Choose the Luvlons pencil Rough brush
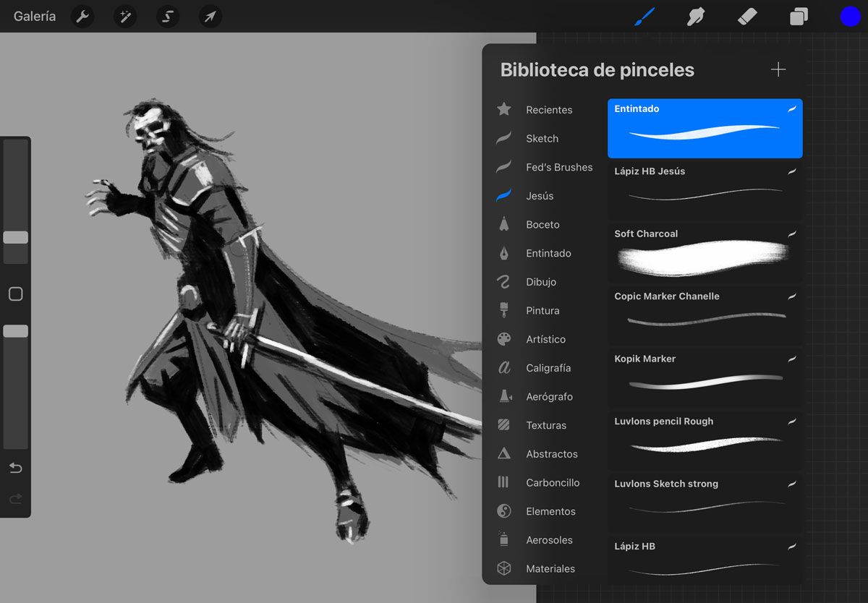 [705, 441]
